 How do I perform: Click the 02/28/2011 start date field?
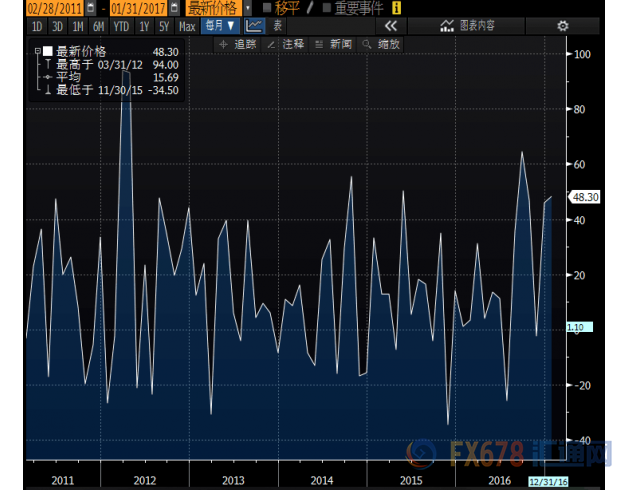(43, 8)
